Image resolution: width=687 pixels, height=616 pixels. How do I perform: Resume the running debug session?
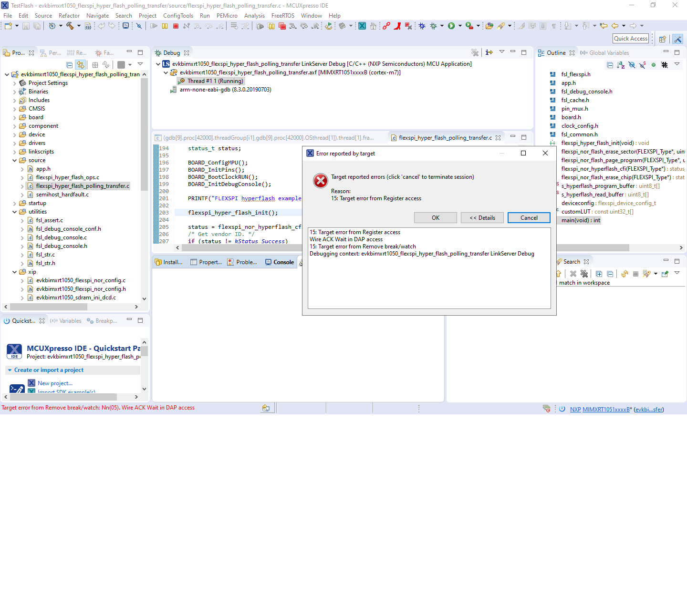click(154, 26)
